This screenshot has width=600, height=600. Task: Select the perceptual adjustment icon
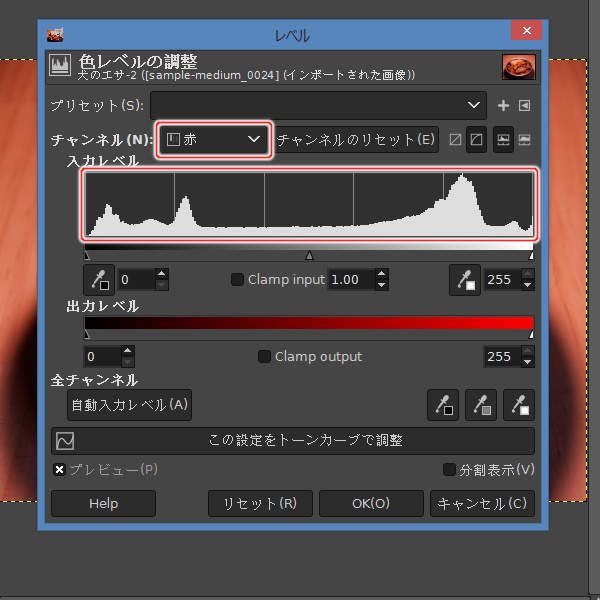(476, 140)
